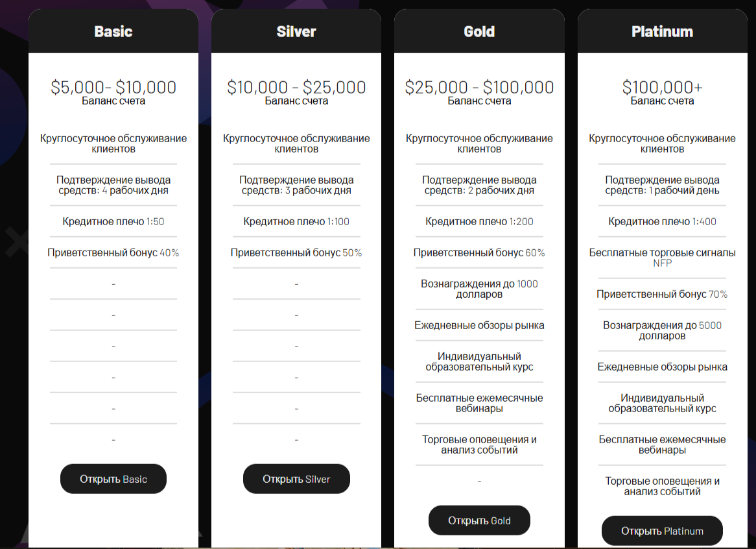
Task: Click Круглосуточное обслуживание клиентов under Basic
Action: 113,143
